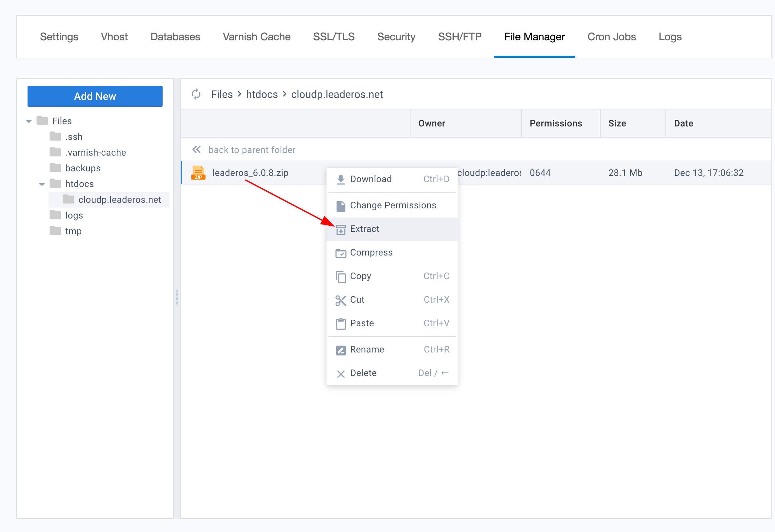Open the Cron Jobs tab

point(611,37)
